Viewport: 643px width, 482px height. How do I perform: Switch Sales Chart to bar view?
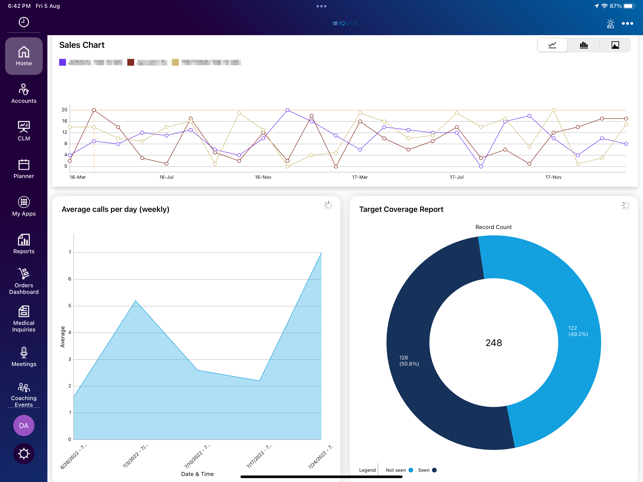point(584,45)
